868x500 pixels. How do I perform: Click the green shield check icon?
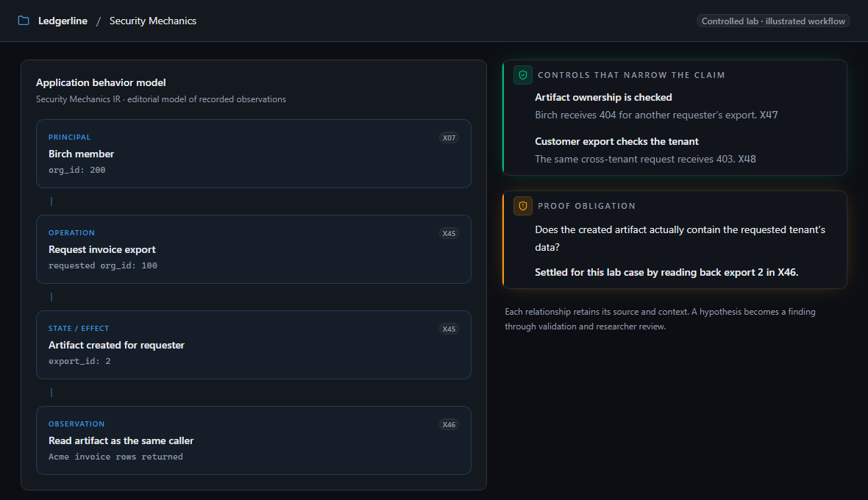pos(522,75)
